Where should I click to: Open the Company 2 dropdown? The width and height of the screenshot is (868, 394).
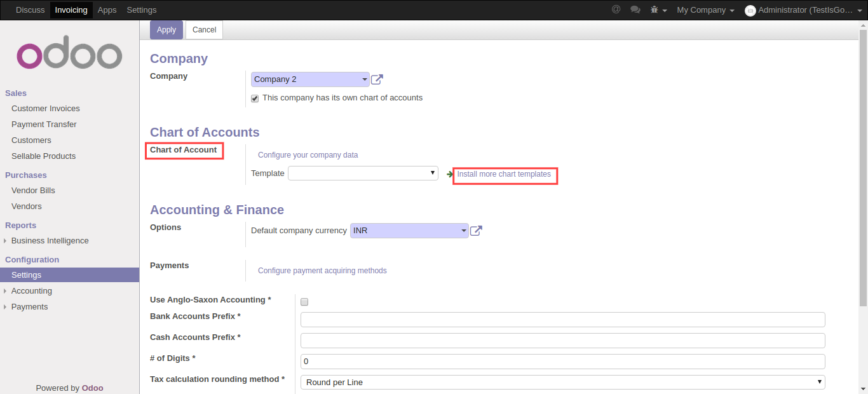click(x=310, y=79)
